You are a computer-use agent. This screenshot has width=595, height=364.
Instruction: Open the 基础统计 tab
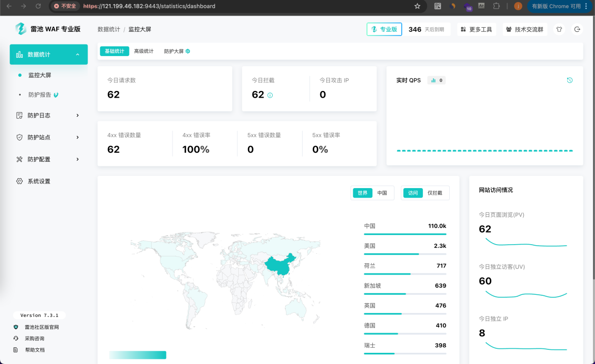click(114, 51)
